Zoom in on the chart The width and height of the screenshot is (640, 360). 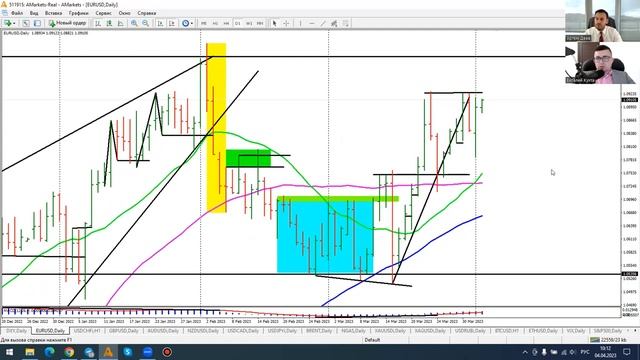point(134,23)
